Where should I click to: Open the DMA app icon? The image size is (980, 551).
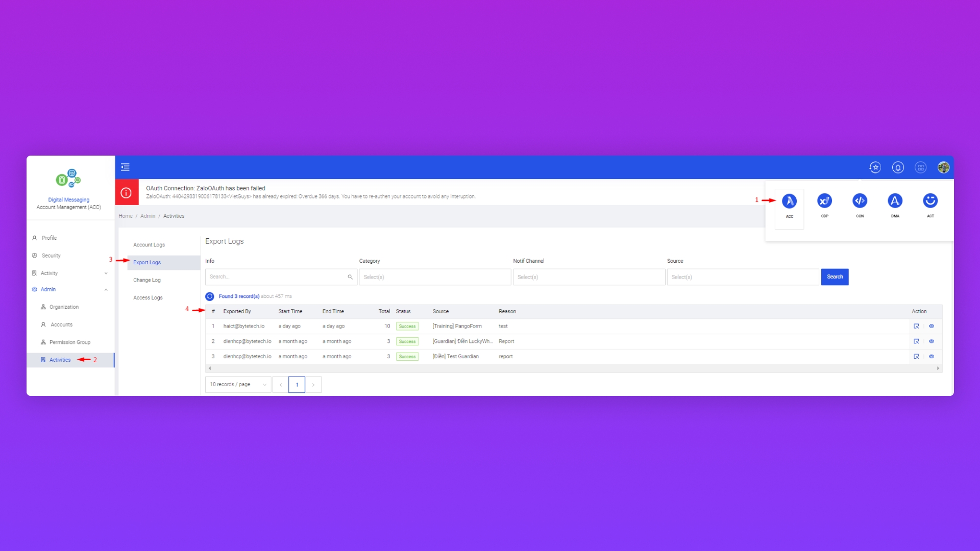click(895, 201)
